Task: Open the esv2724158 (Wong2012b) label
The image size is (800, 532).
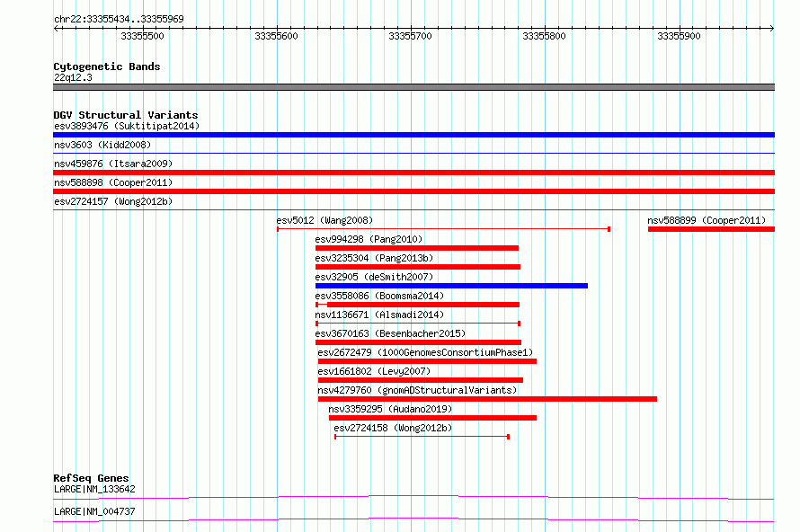Action: (x=393, y=428)
